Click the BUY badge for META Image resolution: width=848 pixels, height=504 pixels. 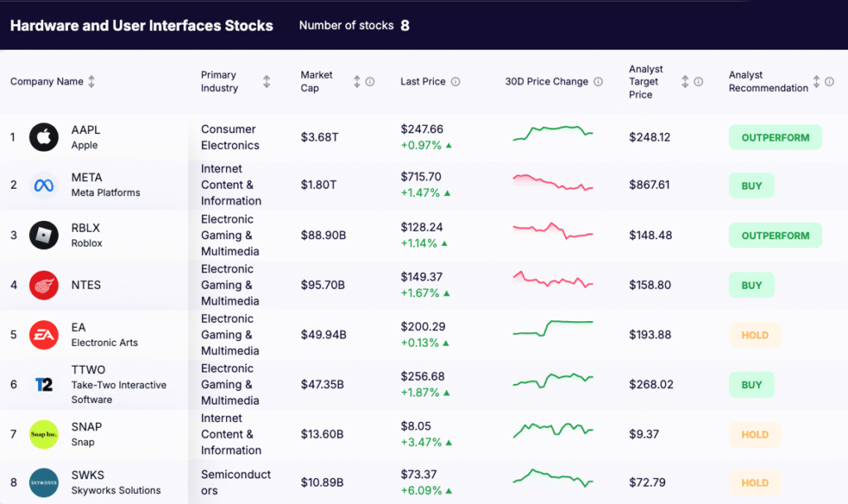[x=751, y=185]
